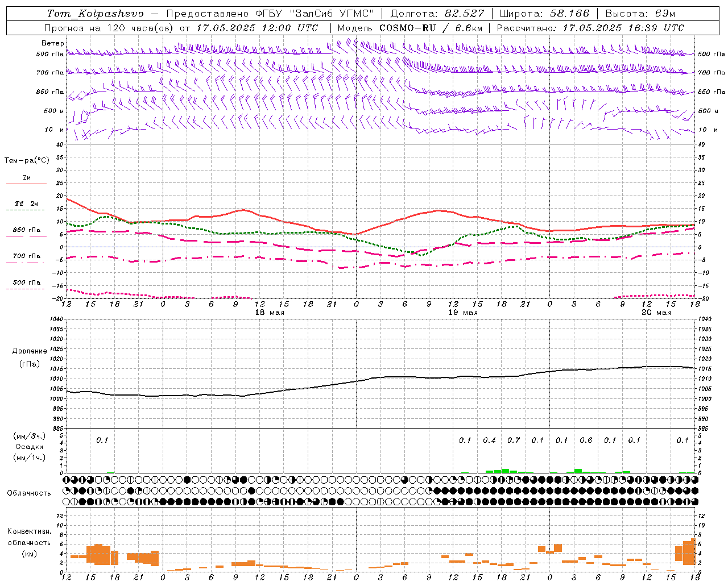Select the Облачность cloud cover label
The image size is (728, 582).
pos(29,493)
